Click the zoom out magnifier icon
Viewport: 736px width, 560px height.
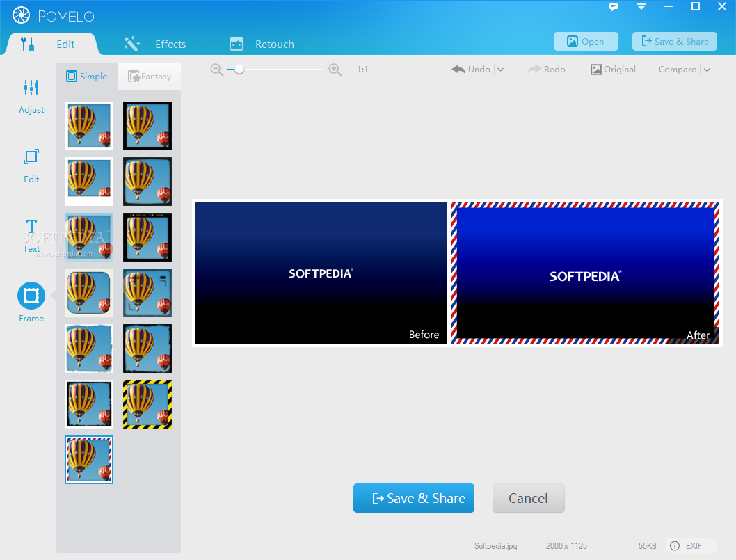[216, 70]
